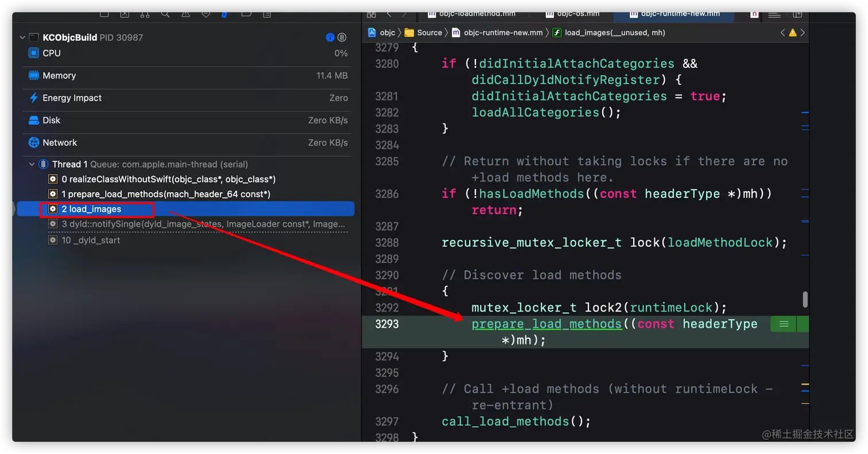Viewport: 868px width, 454px height.
Task: Open the objc project jump bar menu
Action: point(381,33)
